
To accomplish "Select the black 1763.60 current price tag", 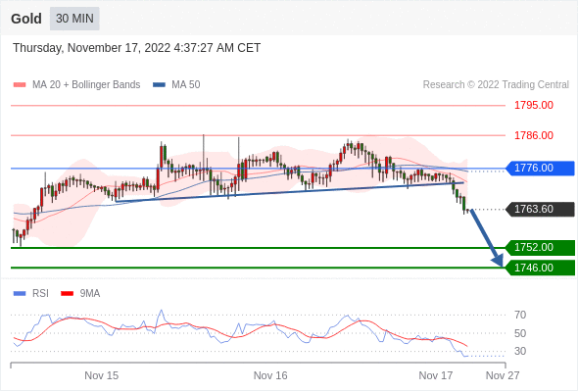I will [x=540, y=210].
